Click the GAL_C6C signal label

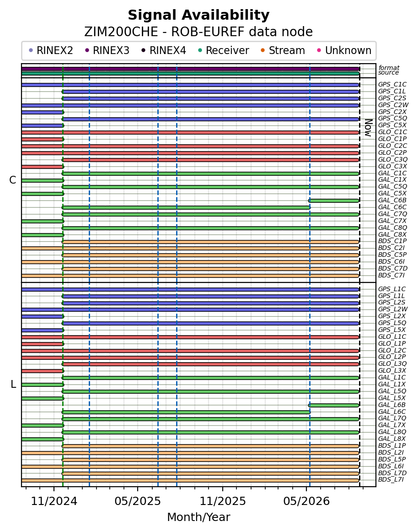click(392, 207)
